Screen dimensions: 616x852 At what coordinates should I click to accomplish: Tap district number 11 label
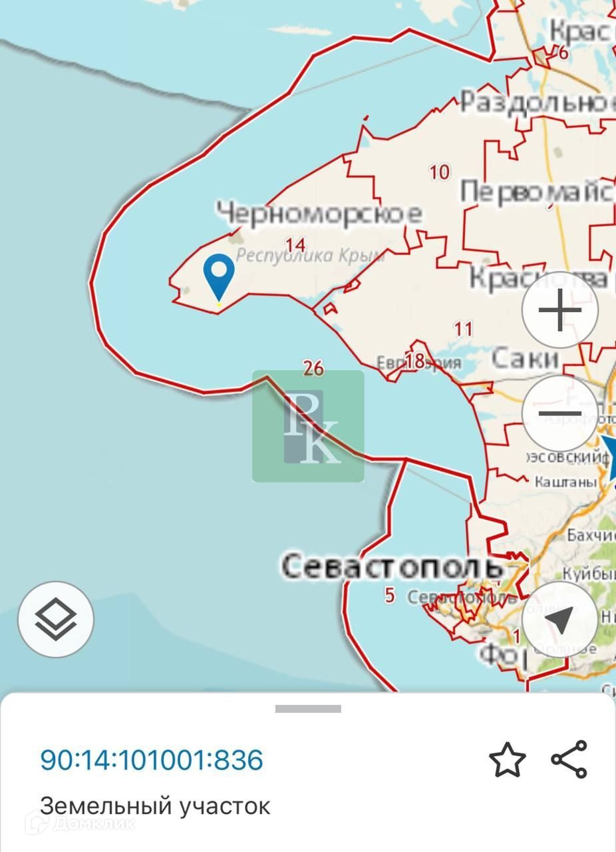[463, 328]
